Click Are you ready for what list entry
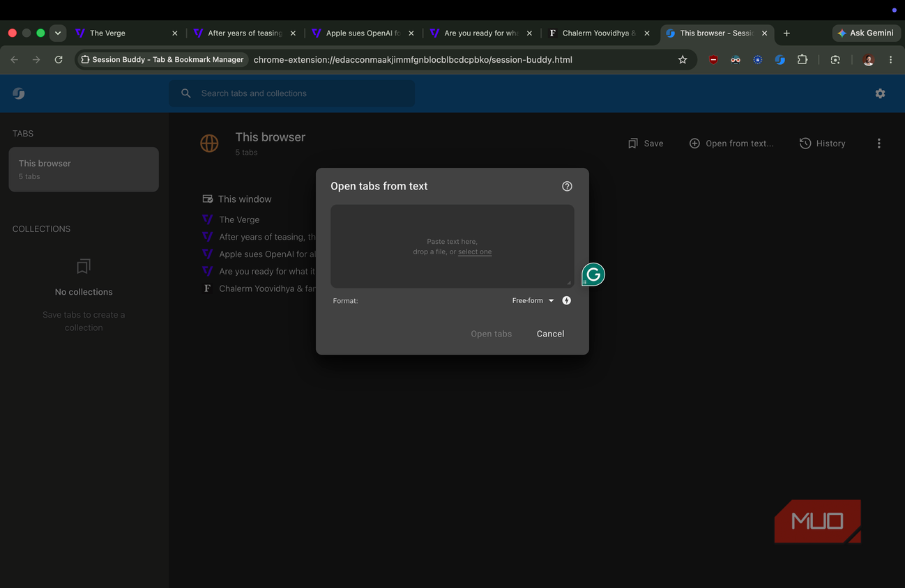Viewport: 905px width, 588px height. tap(267, 271)
